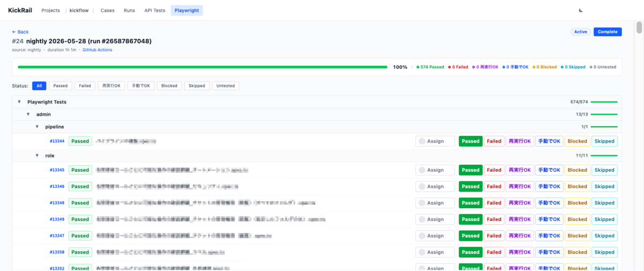644x271 pixels.
Task: Click the 11/11 role count
Action: point(582,156)
